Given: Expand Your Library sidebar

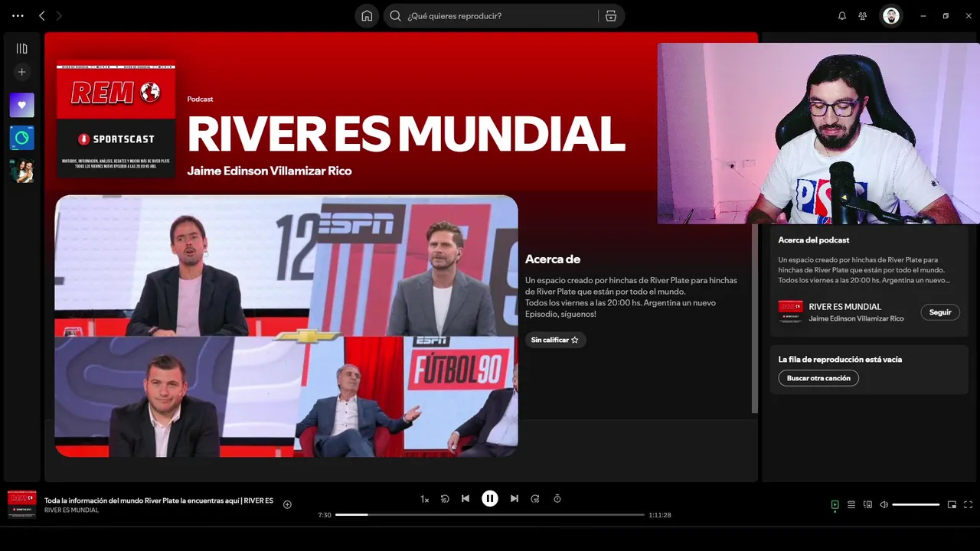Looking at the screenshot, I should pos(21,48).
